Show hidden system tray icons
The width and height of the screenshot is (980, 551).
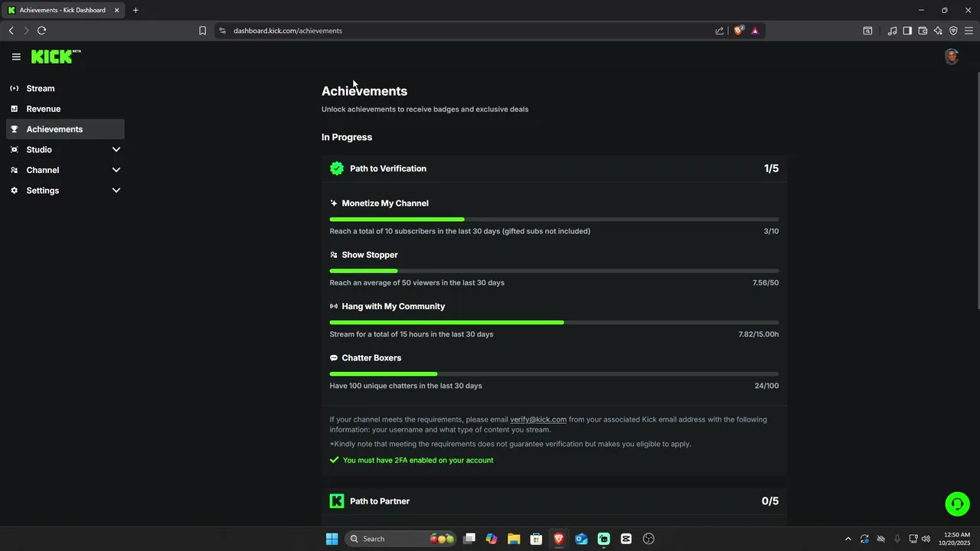point(848,539)
